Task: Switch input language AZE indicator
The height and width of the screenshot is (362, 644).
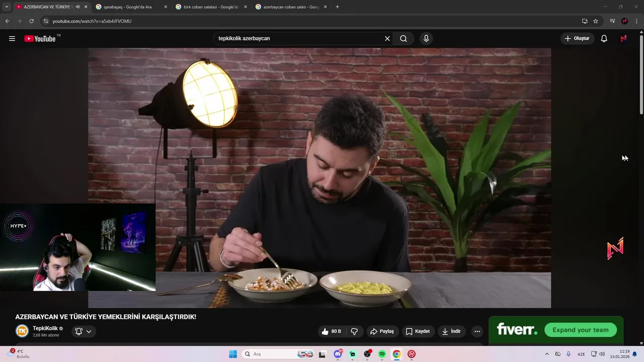Action: [x=581, y=354]
